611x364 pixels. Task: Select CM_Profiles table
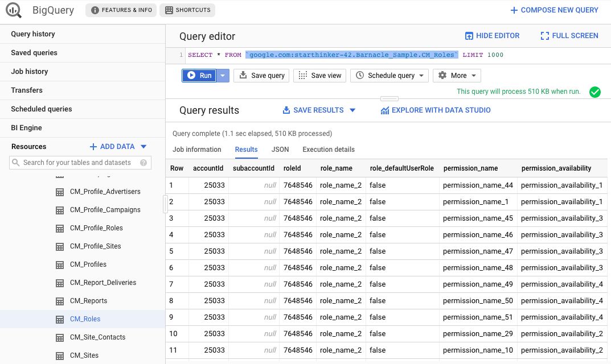point(88,264)
